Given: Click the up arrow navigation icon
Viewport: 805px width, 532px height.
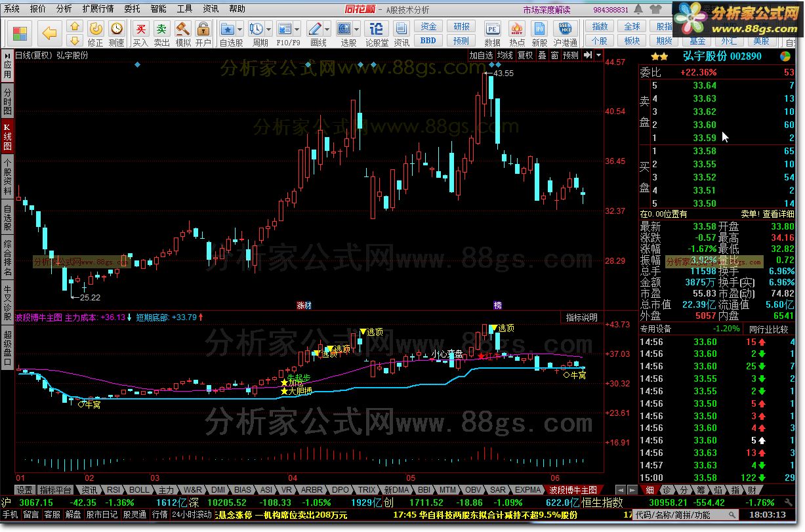Looking at the screenshot, I should pyautogui.click(x=74, y=27).
